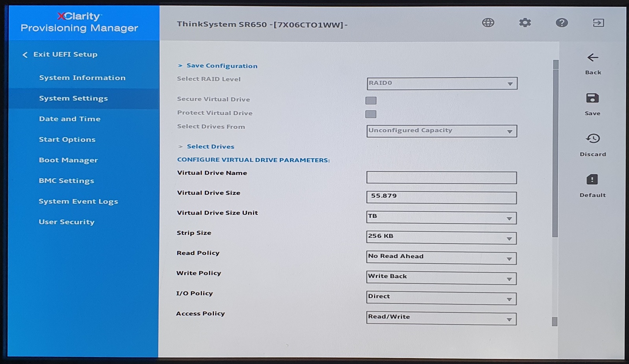The height and width of the screenshot is (364, 629).
Task: Click the Exit UEFI Setup chevron
Action: point(25,55)
